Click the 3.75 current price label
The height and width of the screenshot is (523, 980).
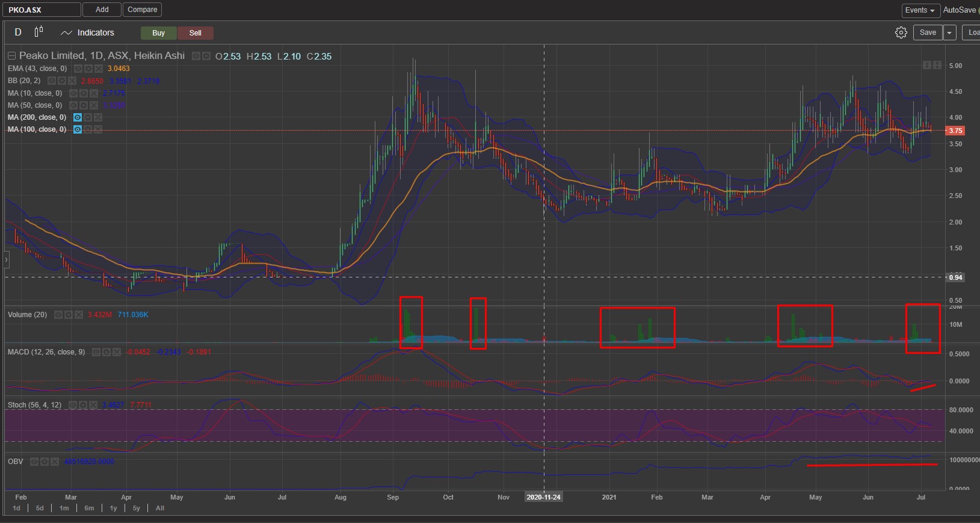tap(955, 131)
